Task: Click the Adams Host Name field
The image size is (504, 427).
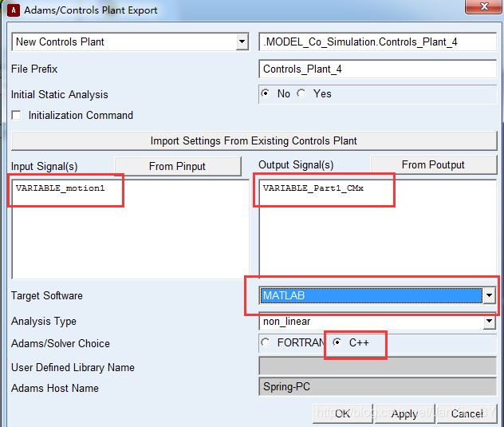Action: [x=378, y=387]
